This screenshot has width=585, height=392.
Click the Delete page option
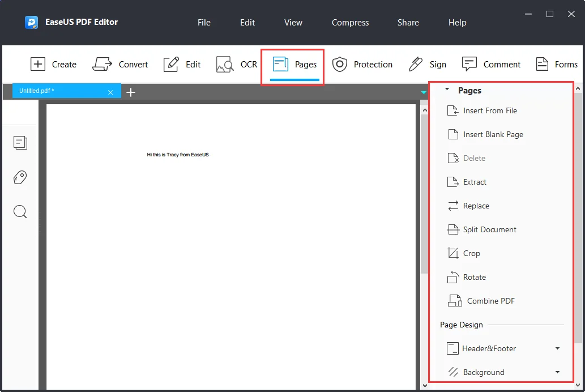tap(466, 158)
